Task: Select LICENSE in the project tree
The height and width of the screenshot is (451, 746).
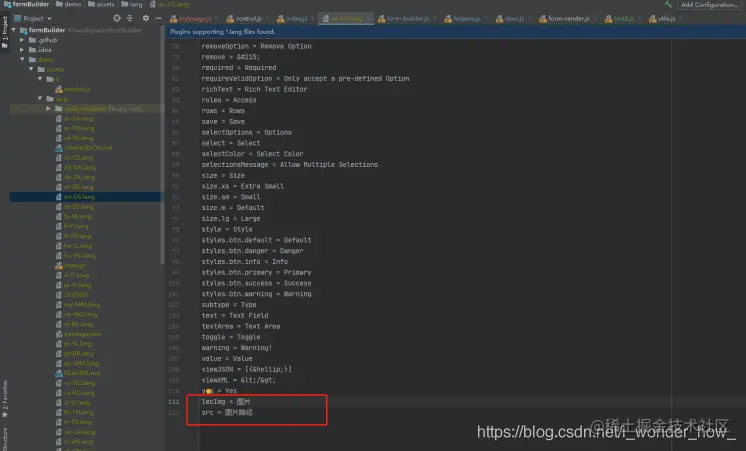Action: [76, 294]
